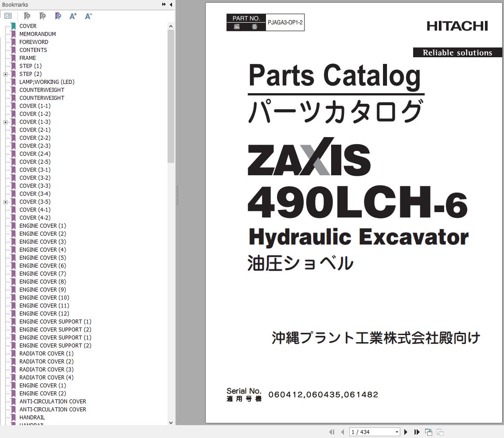
Task: Select the COVER (1-1) bookmark
Action: tap(35, 106)
